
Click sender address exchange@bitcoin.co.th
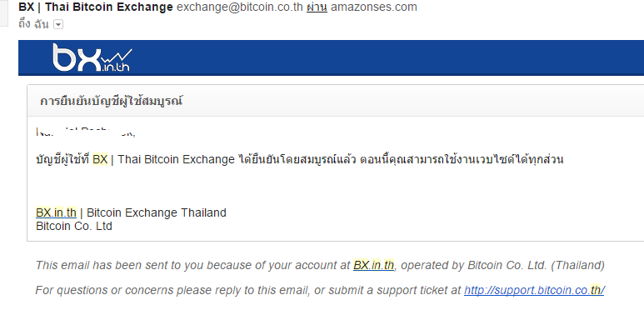[240, 7]
